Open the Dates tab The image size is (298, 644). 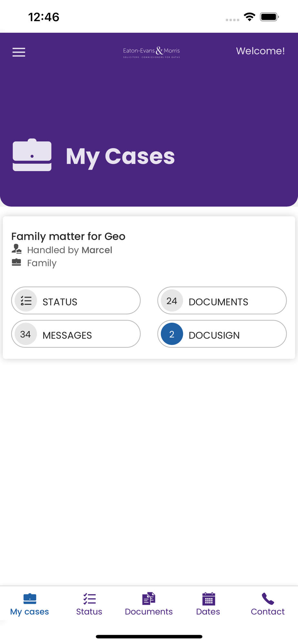[x=208, y=604]
